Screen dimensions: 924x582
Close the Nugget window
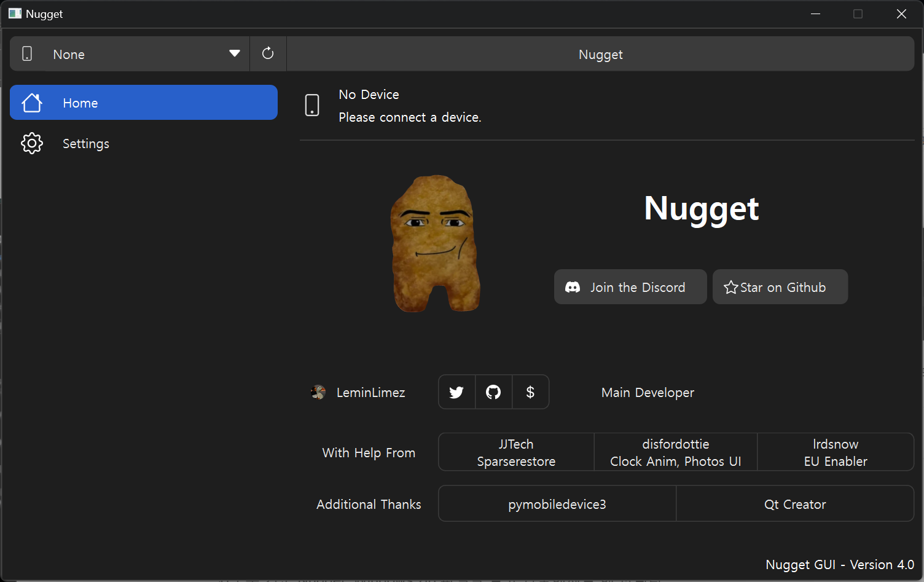(x=901, y=14)
